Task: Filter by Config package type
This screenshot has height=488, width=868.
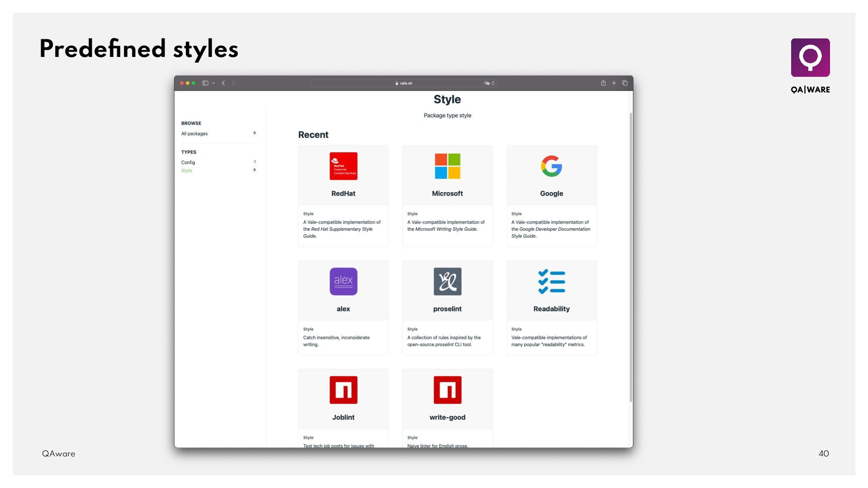Action: tap(188, 163)
